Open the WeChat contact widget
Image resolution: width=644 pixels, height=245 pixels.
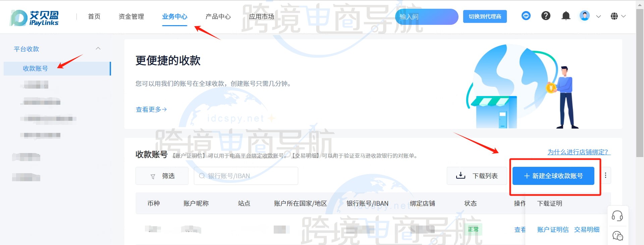tap(618, 236)
